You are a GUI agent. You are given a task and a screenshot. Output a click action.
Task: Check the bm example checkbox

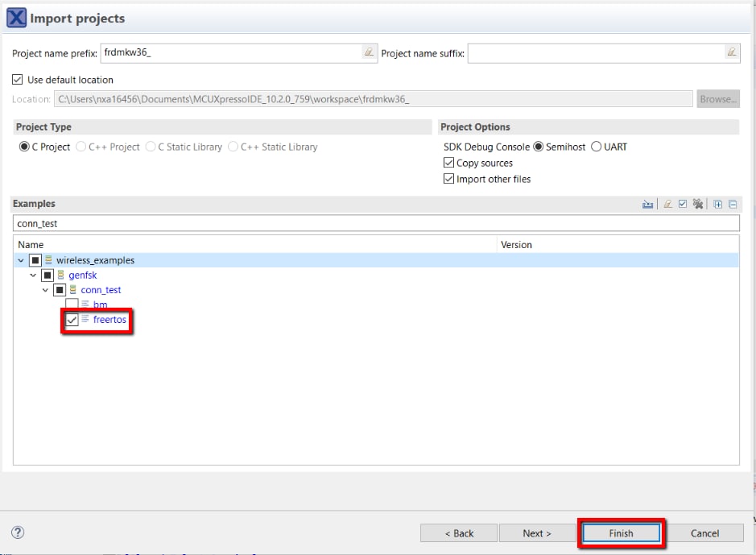click(72, 304)
